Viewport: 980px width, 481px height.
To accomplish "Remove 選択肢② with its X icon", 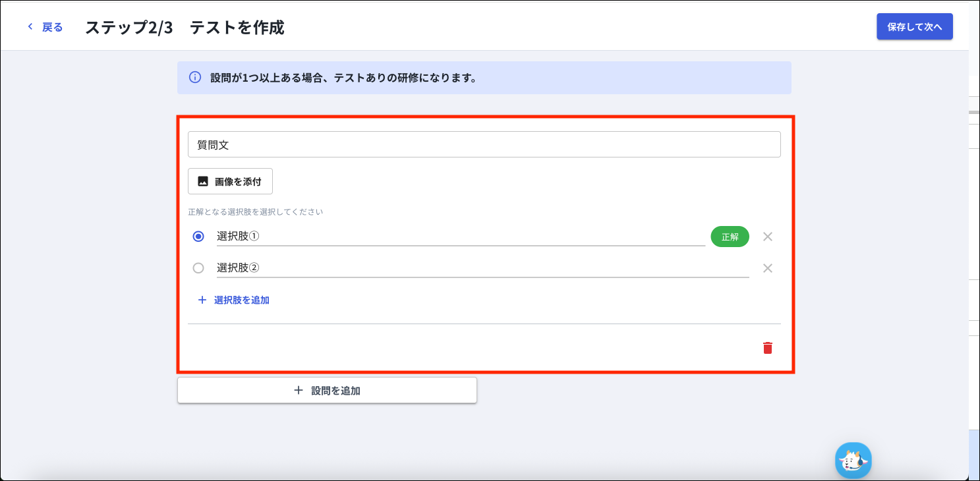I will click(767, 268).
